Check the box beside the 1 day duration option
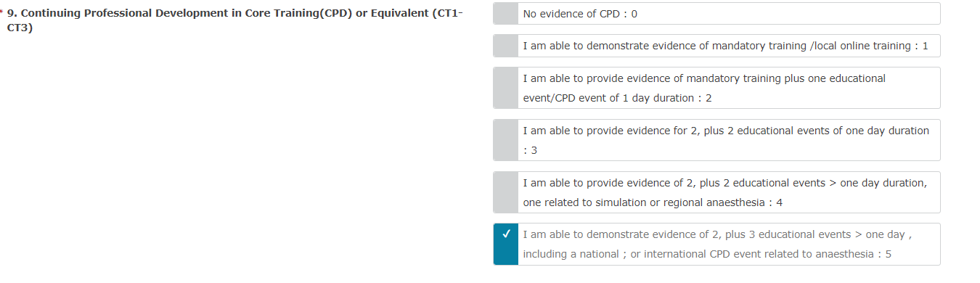Image resolution: width=980 pixels, height=283 pixels. click(505, 88)
